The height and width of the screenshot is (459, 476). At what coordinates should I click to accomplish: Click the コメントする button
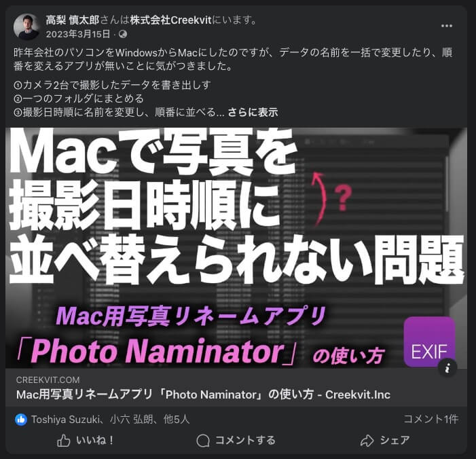236,441
